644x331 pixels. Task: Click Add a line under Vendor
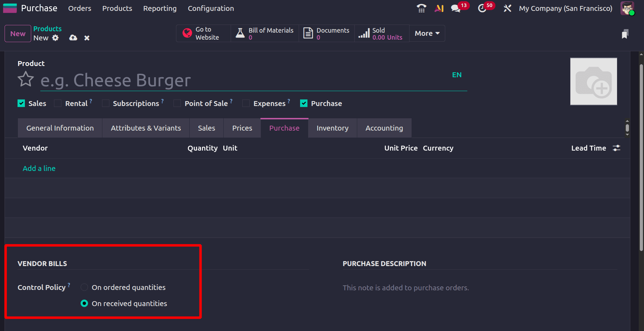tap(39, 168)
